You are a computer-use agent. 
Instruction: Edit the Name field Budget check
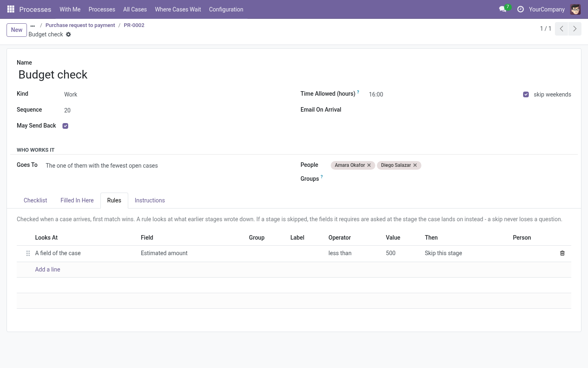pyautogui.click(x=294, y=74)
